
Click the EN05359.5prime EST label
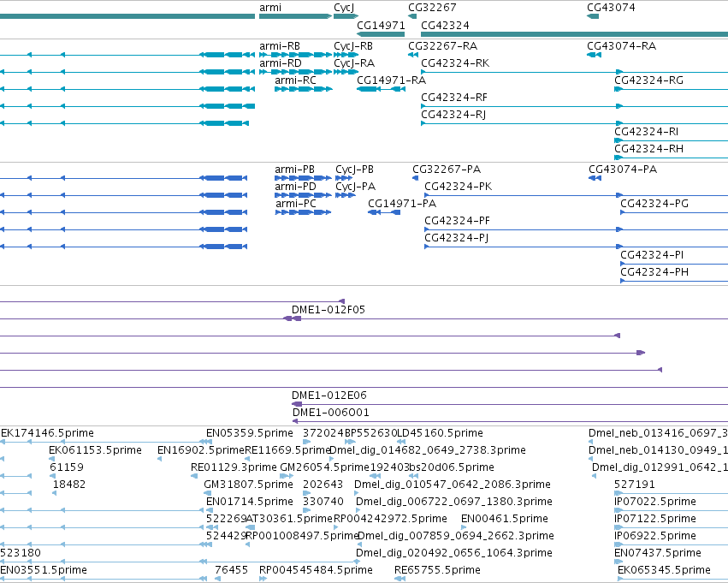click(x=249, y=433)
